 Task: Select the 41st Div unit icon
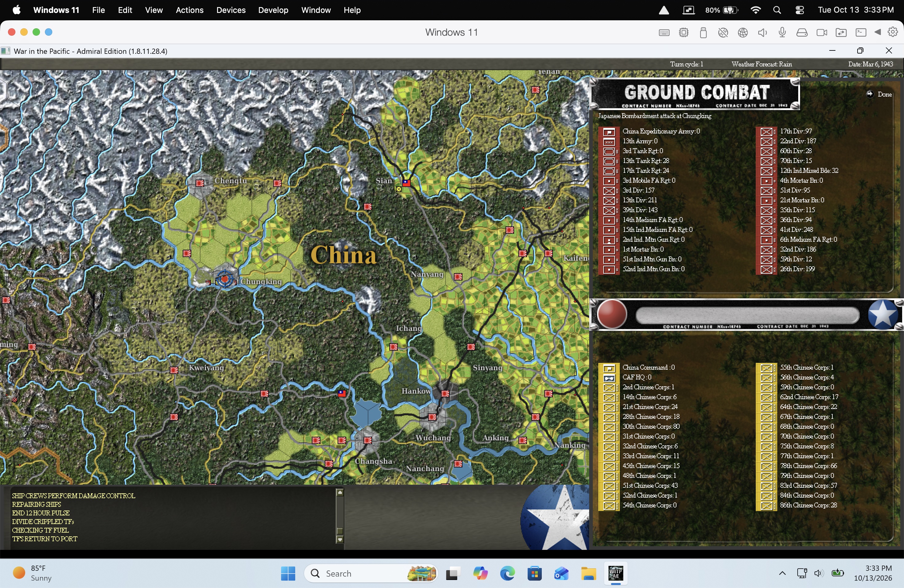click(767, 230)
